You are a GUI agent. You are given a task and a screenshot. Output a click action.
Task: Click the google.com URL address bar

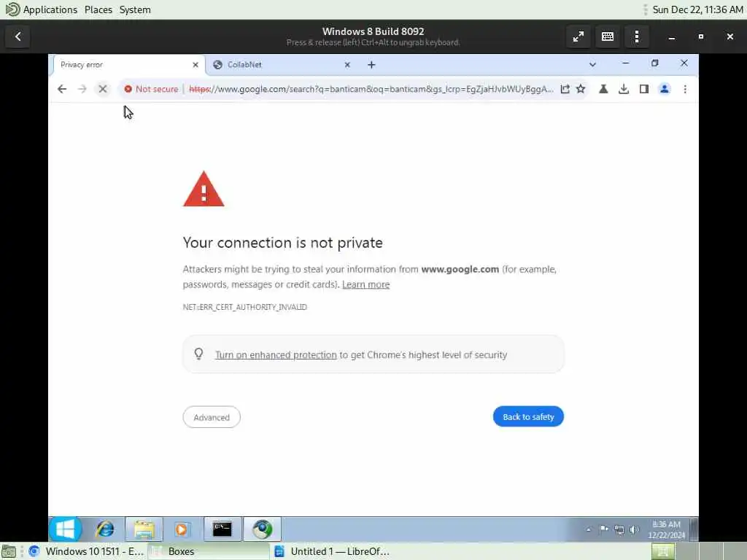coord(371,89)
